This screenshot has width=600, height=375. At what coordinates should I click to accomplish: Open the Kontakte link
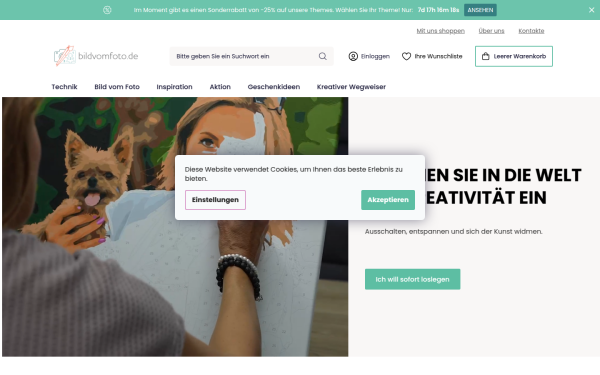(531, 31)
